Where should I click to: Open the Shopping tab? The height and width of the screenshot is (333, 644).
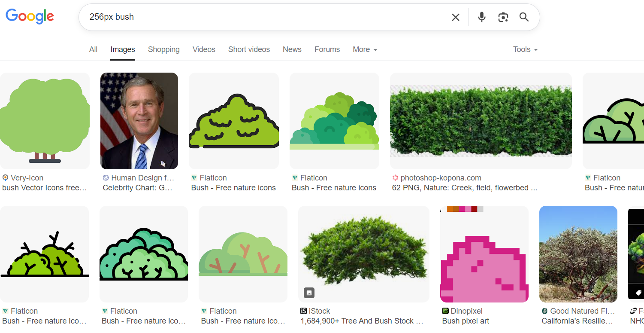point(164,49)
